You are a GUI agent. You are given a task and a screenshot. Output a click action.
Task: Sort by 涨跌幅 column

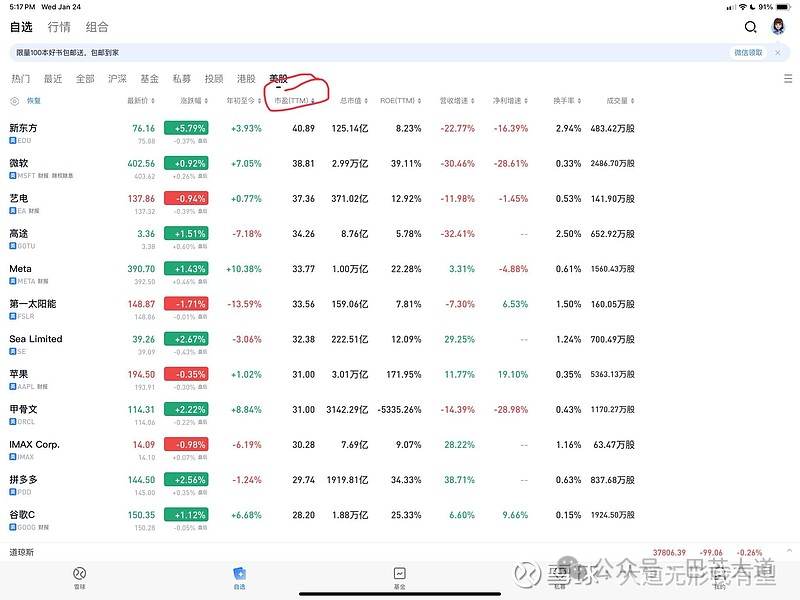click(194, 101)
